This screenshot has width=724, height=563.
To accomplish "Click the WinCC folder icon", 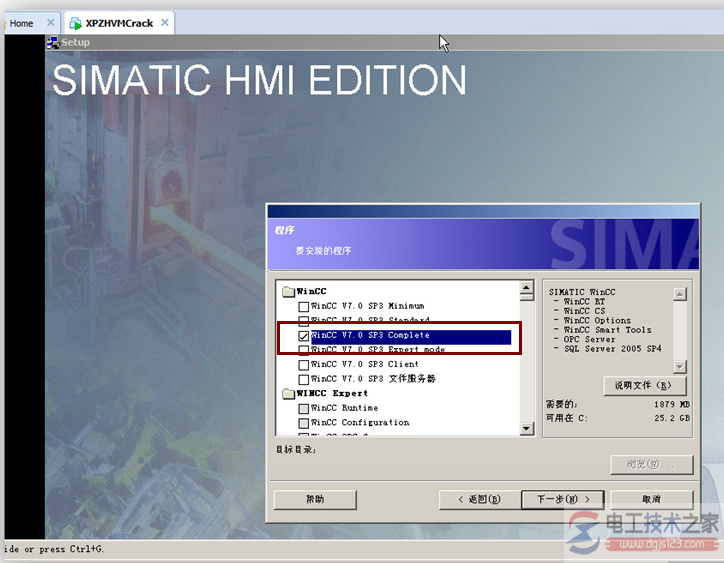I will click(x=288, y=291).
